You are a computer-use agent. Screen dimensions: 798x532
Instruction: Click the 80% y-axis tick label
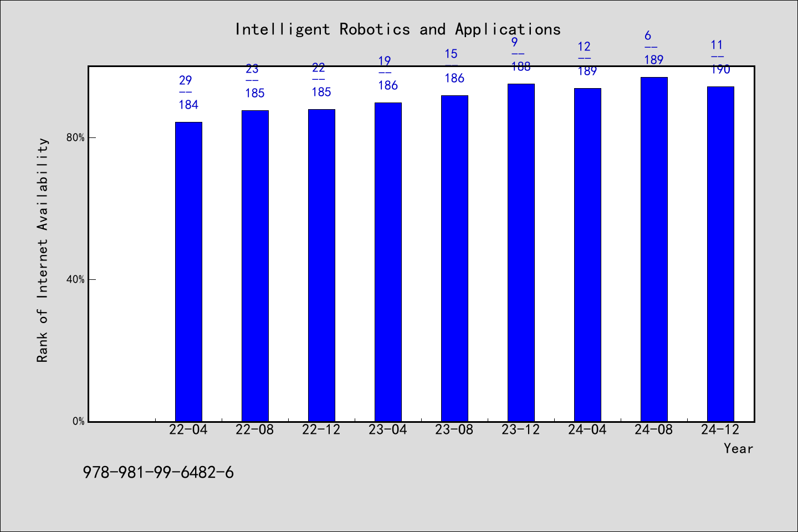[x=75, y=137]
